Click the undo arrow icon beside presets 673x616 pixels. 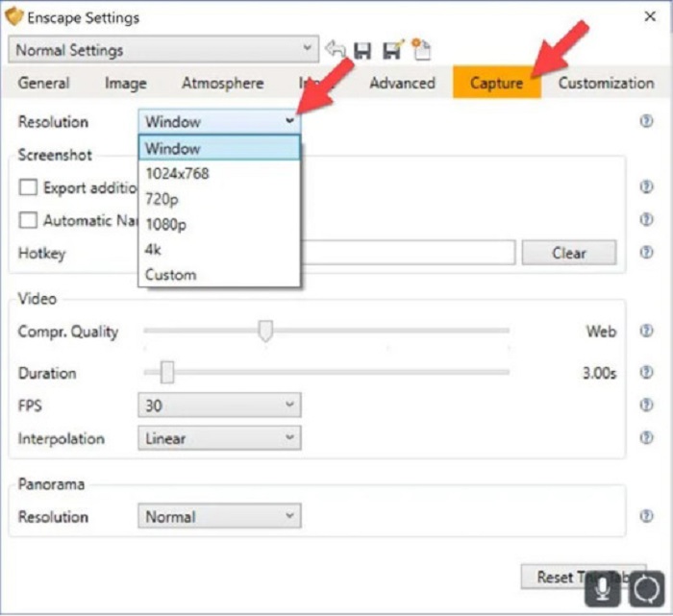pos(336,50)
